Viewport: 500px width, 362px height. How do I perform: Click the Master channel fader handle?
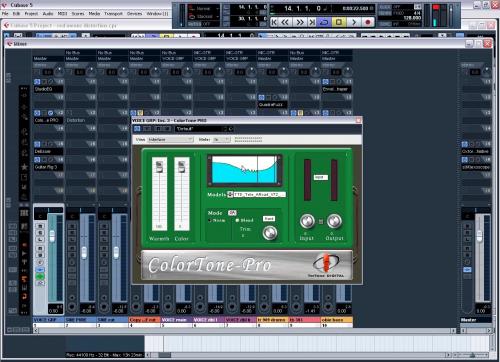(479, 236)
